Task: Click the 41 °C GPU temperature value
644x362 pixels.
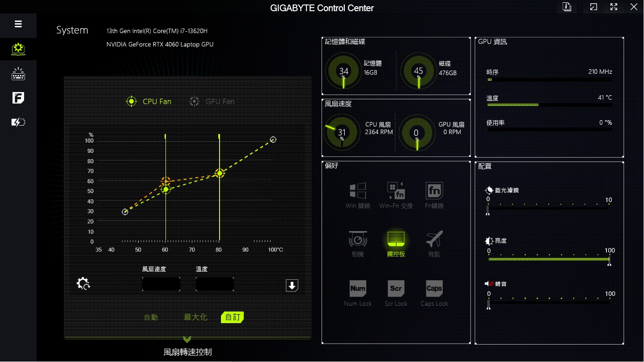Action: 605,97
